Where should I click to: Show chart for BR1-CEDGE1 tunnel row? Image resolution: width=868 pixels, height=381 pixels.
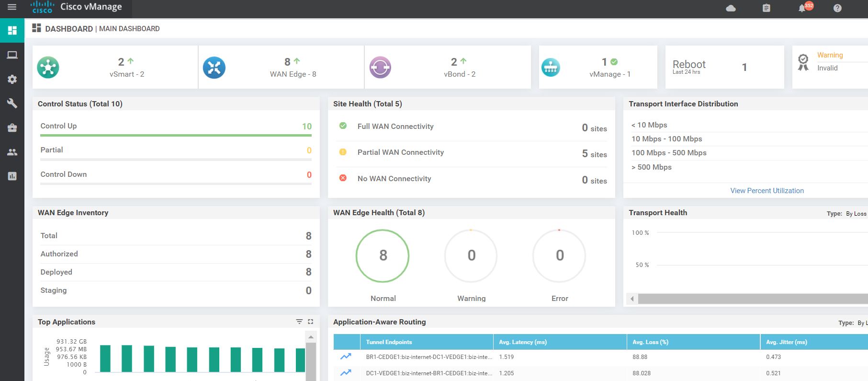coord(346,357)
